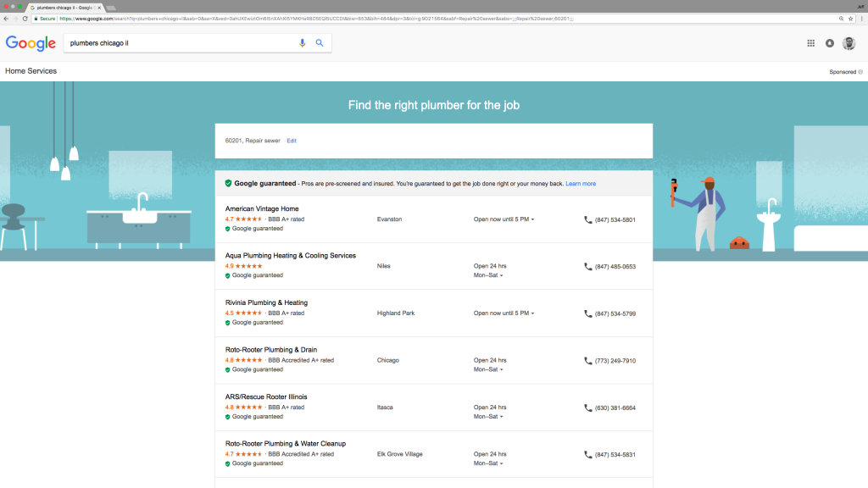The height and width of the screenshot is (488, 868).
Task: Click phone icon for ARS/Rescue Rooter Illinois
Action: 588,408
